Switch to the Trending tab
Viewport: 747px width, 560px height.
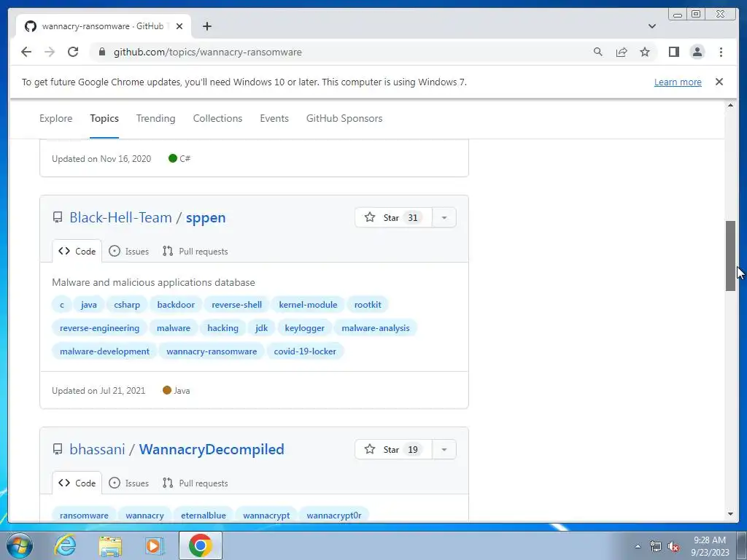point(156,119)
